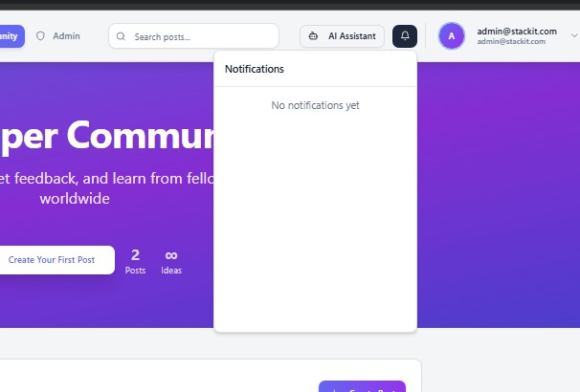Screen dimensions: 580x392
Task: Select the Community tab pill
Action: point(11,36)
